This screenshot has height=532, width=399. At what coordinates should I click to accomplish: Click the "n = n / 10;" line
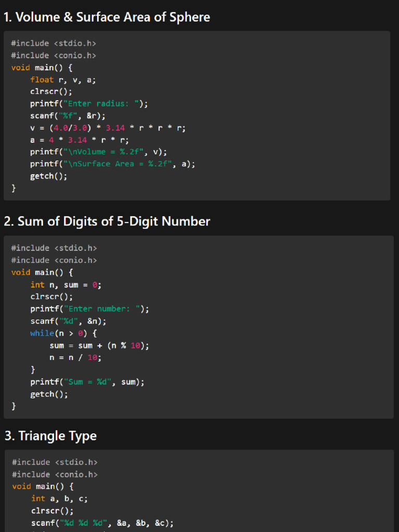pos(75,357)
